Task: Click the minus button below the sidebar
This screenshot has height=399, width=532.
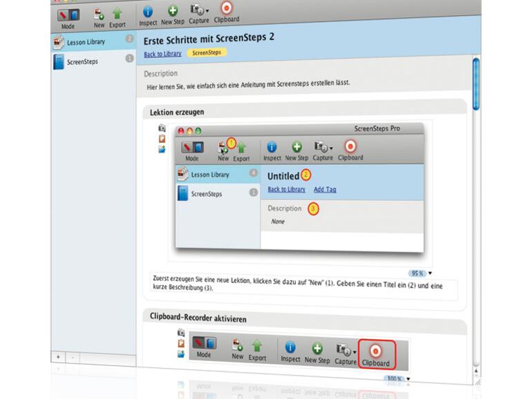Action: point(73,358)
